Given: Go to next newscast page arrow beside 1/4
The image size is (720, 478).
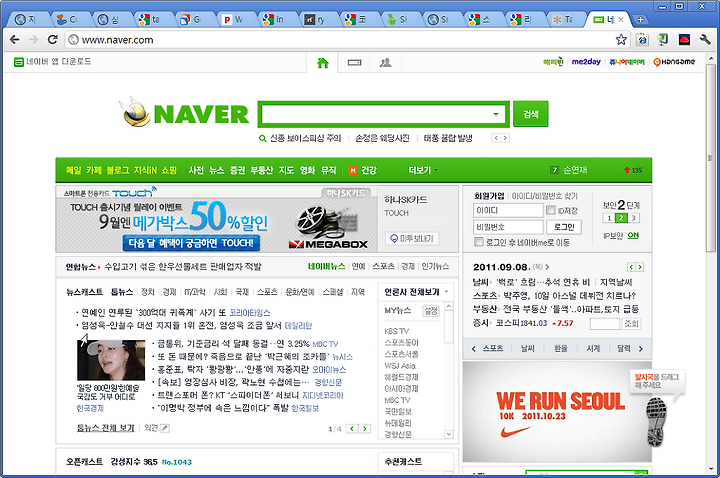Looking at the screenshot, I should click(365, 428).
